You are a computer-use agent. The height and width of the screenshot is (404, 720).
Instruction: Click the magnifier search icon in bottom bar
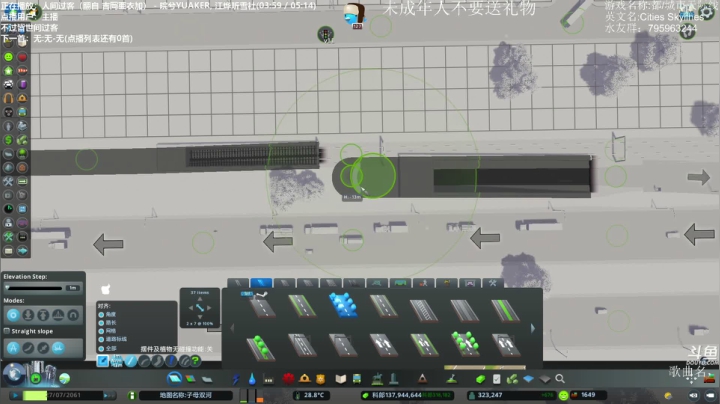click(560, 379)
